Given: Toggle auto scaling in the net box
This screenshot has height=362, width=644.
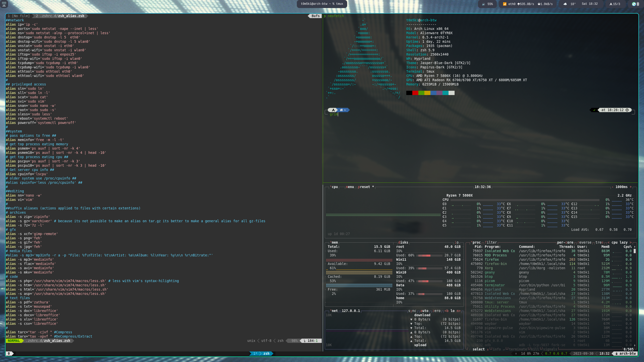Looking at the screenshot, I should point(424,311).
